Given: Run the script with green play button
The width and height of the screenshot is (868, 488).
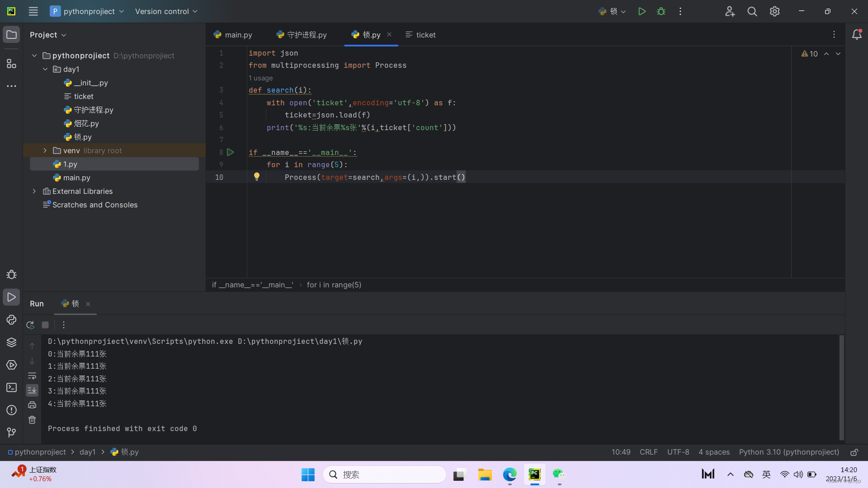Looking at the screenshot, I should pyautogui.click(x=642, y=11).
